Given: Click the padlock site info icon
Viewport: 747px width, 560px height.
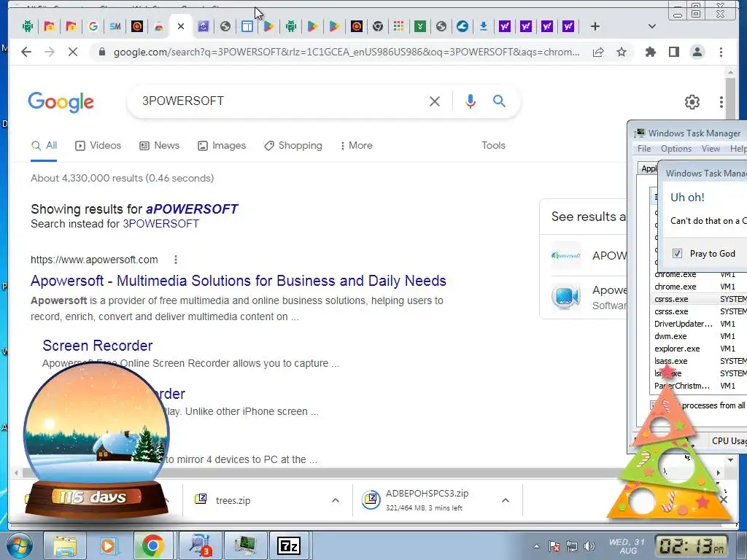Looking at the screenshot, I should pos(101,52).
